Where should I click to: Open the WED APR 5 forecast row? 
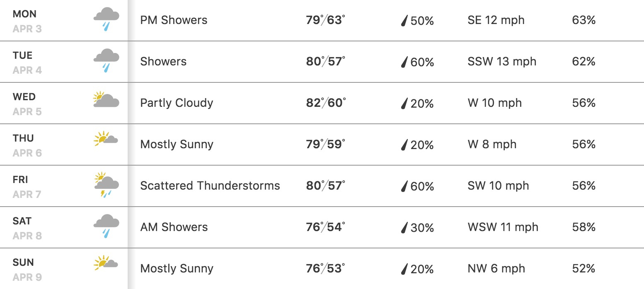[322, 103]
